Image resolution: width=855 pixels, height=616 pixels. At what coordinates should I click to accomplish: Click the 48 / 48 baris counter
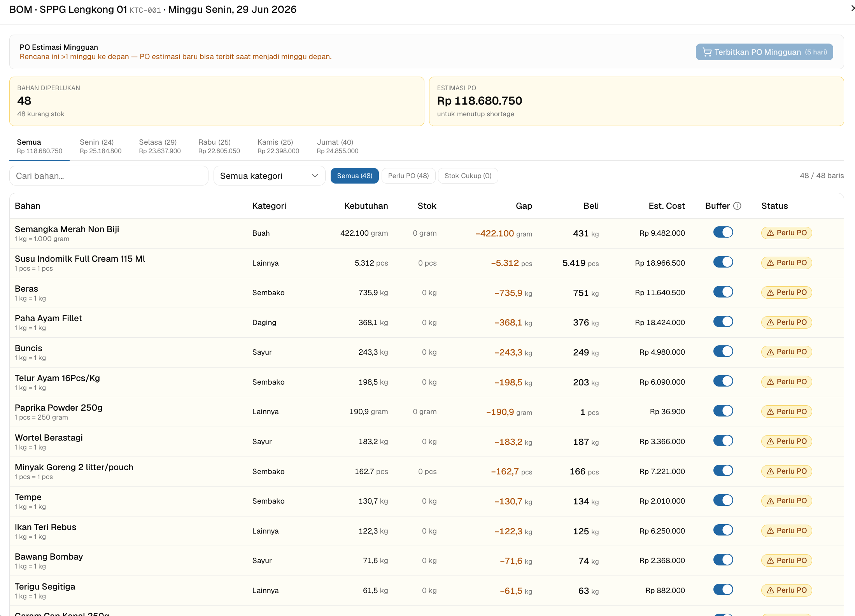[x=822, y=176]
